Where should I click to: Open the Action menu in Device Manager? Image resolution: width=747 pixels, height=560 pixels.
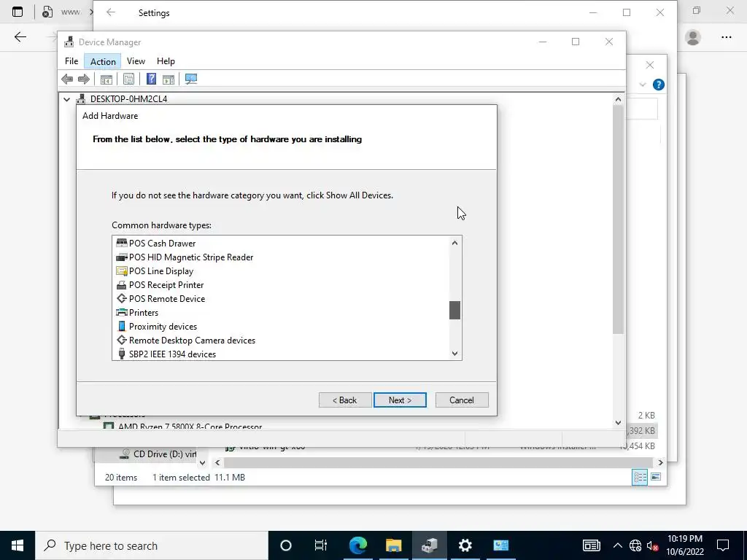pos(103,61)
